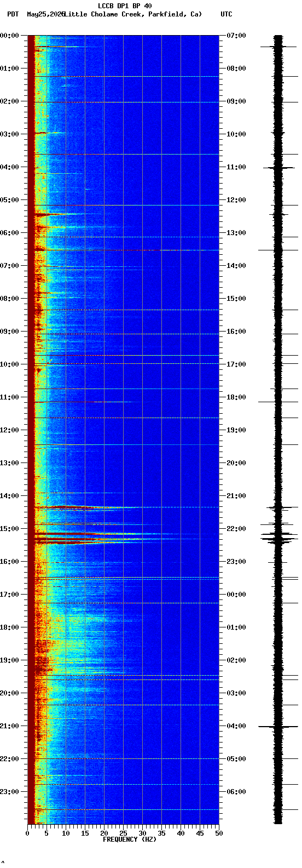The image size is (302, 868).
Task: Click the "13:00" label on UTC axis
Action: 236,233
